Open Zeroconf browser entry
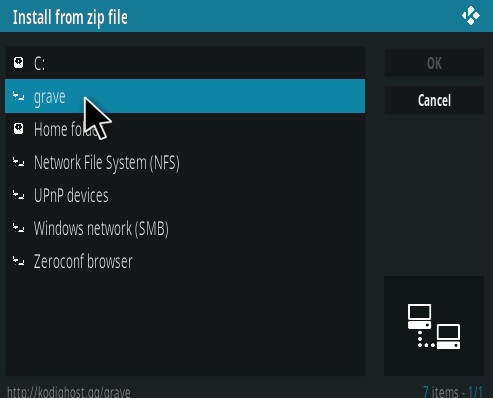The image size is (493, 398). (x=185, y=261)
